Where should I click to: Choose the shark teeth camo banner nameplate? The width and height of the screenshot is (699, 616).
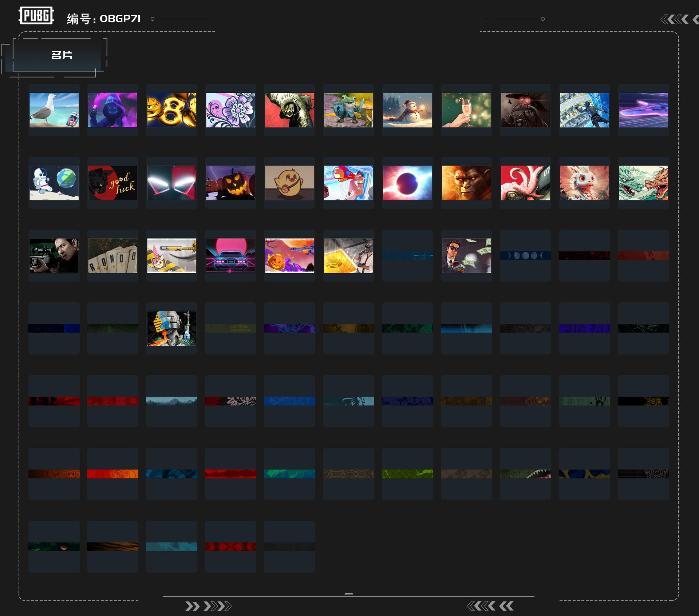point(525,474)
